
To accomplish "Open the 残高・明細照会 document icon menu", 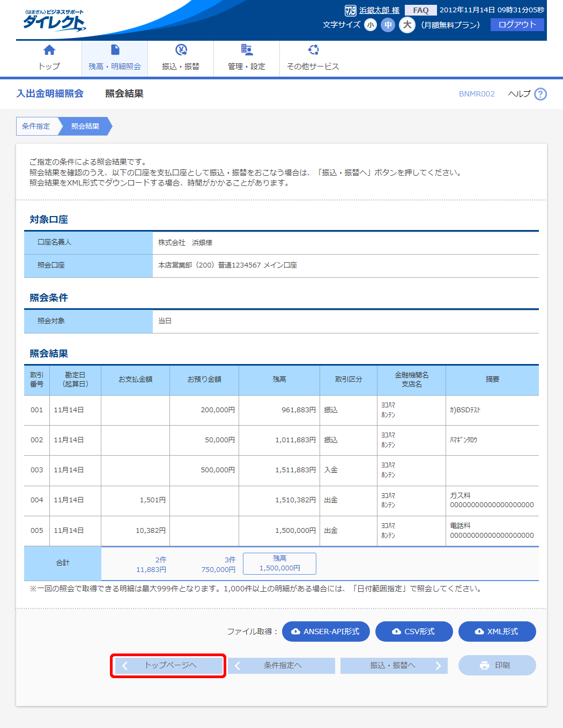I will 115,50.
